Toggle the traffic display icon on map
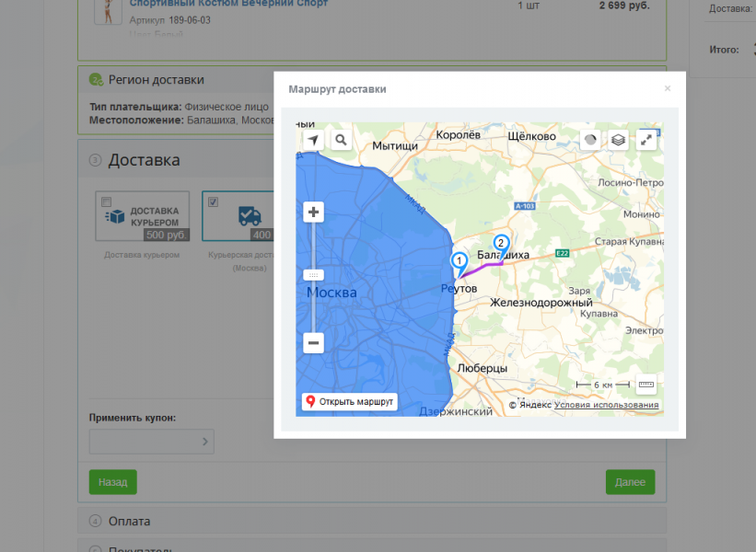756x552 pixels. coord(590,140)
